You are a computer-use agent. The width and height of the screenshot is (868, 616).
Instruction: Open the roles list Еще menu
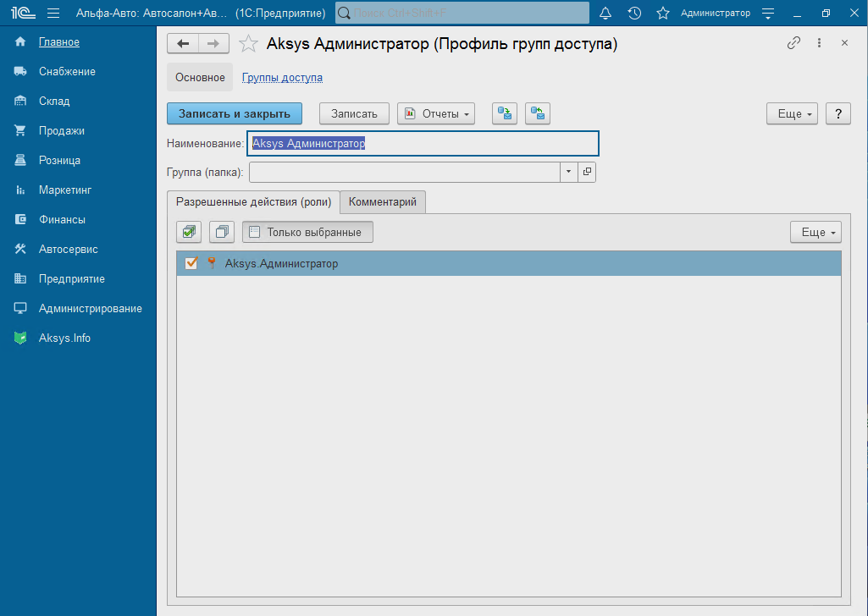pos(815,232)
